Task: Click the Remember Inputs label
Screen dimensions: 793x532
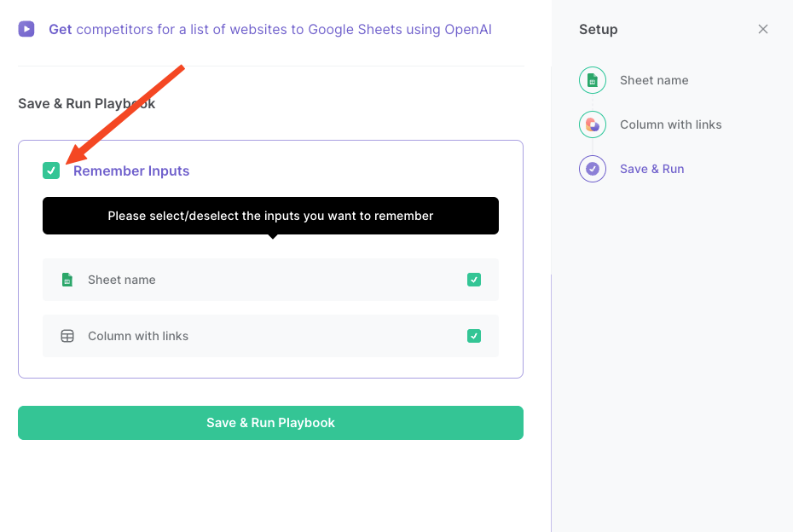Action: pyautogui.click(x=131, y=171)
